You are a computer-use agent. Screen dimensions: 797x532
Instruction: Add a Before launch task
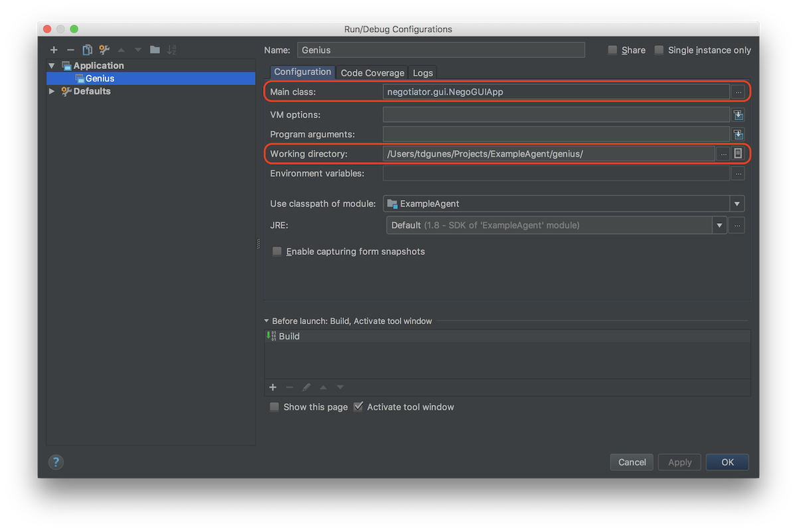272,387
